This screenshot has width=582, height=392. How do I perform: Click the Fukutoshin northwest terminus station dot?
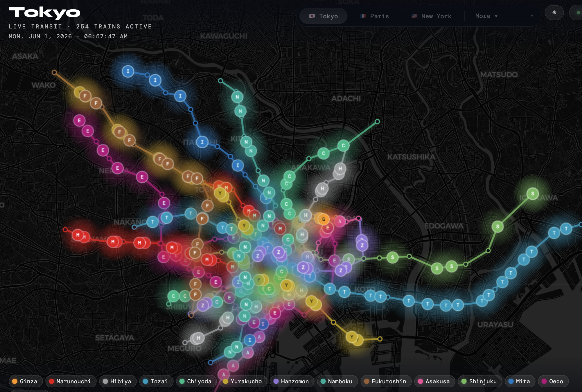(x=54, y=72)
